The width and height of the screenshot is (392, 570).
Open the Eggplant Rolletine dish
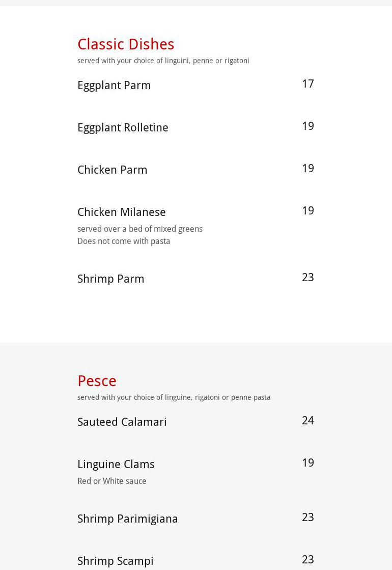[x=123, y=127]
